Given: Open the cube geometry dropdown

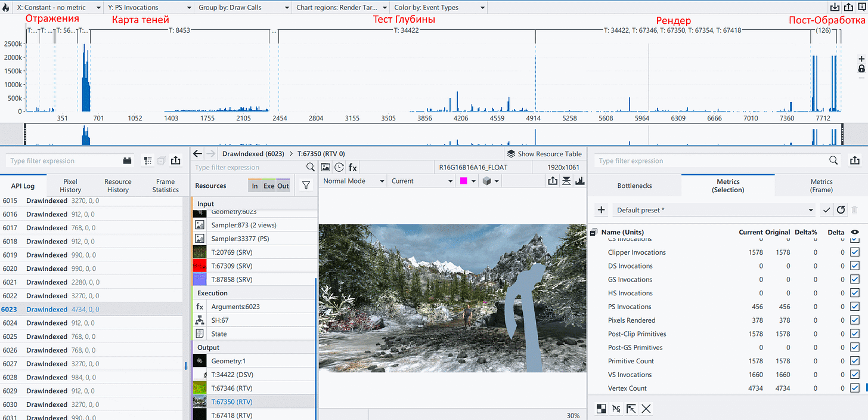Looking at the screenshot, I should (x=491, y=181).
